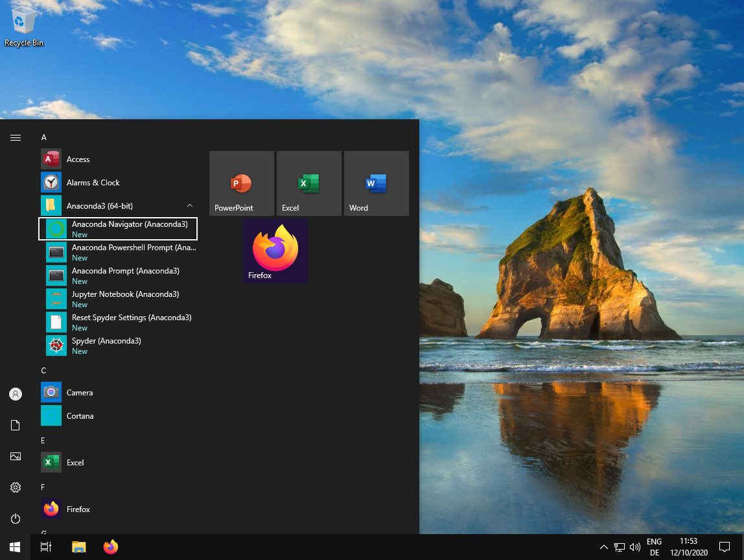Click the letter C section header
Image resolution: width=744 pixels, height=560 pixels.
(x=44, y=371)
